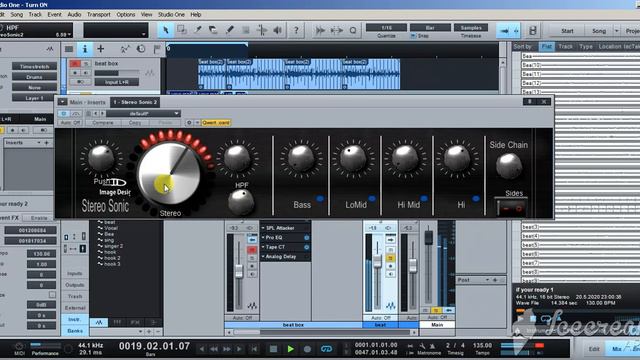This screenshot has width=640, height=360.
Task: Mute the beat box track
Action: click(x=75, y=64)
